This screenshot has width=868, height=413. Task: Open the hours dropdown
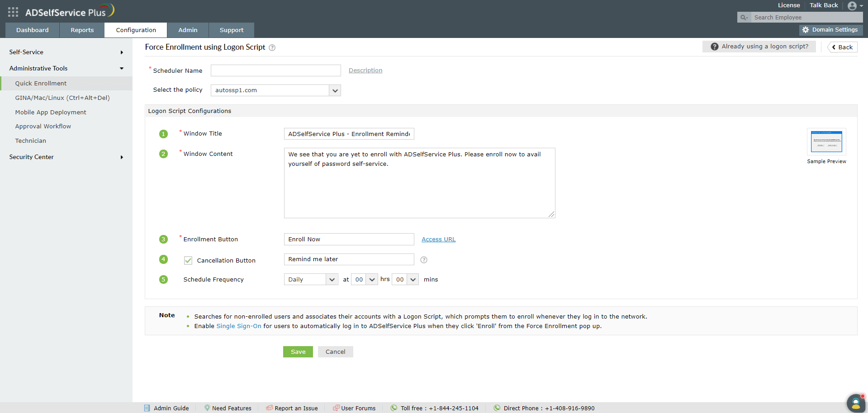[365, 280]
